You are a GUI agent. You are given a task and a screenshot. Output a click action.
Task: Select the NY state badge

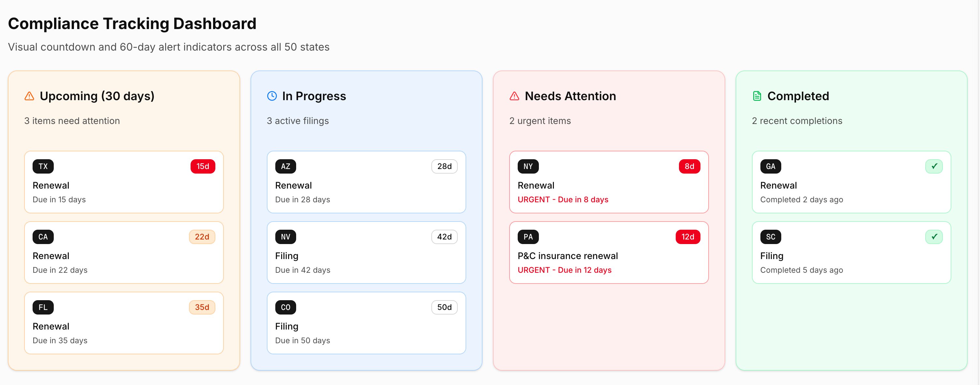[x=528, y=166]
